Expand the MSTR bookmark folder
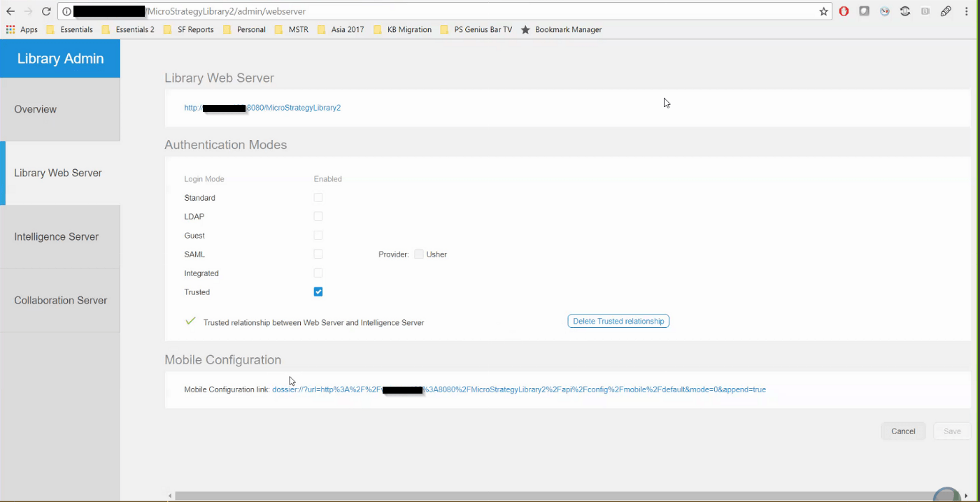Viewport: 980px width, 502px height. click(292, 29)
